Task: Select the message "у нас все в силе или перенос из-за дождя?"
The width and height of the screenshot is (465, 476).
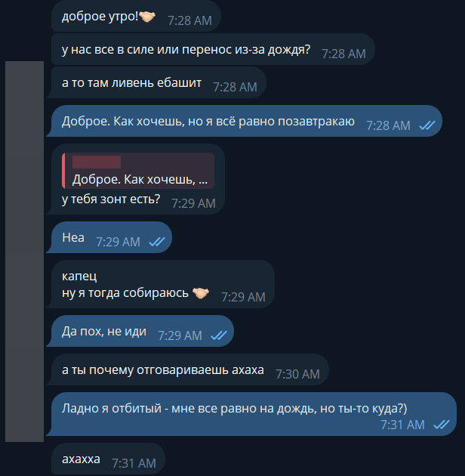Action: 213,49
